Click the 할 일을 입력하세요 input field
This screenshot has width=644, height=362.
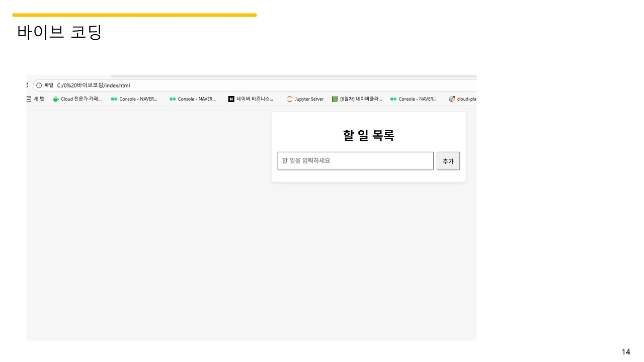pos(355,161)
